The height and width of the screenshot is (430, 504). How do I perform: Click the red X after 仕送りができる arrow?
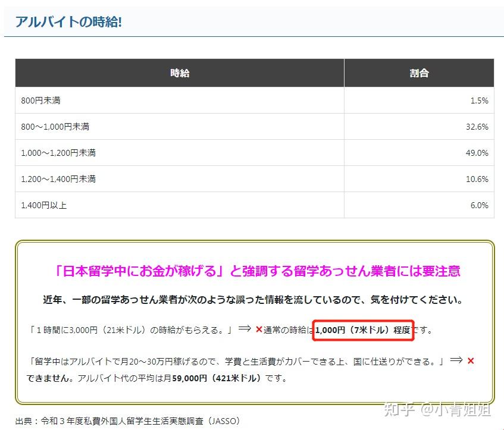[471, 361]
